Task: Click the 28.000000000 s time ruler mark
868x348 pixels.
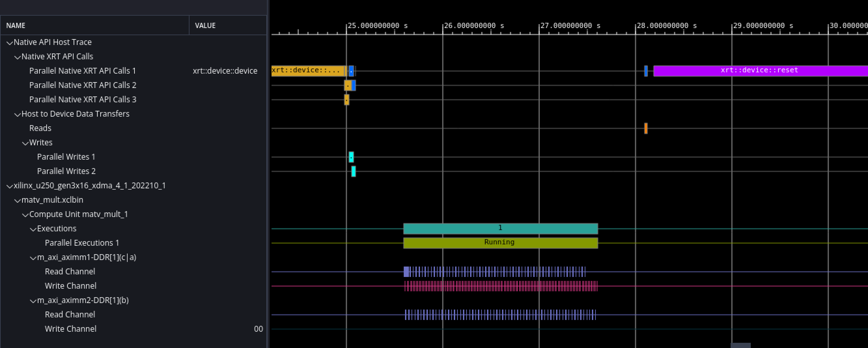Action: pyautogui.click(x=666, y=26)
